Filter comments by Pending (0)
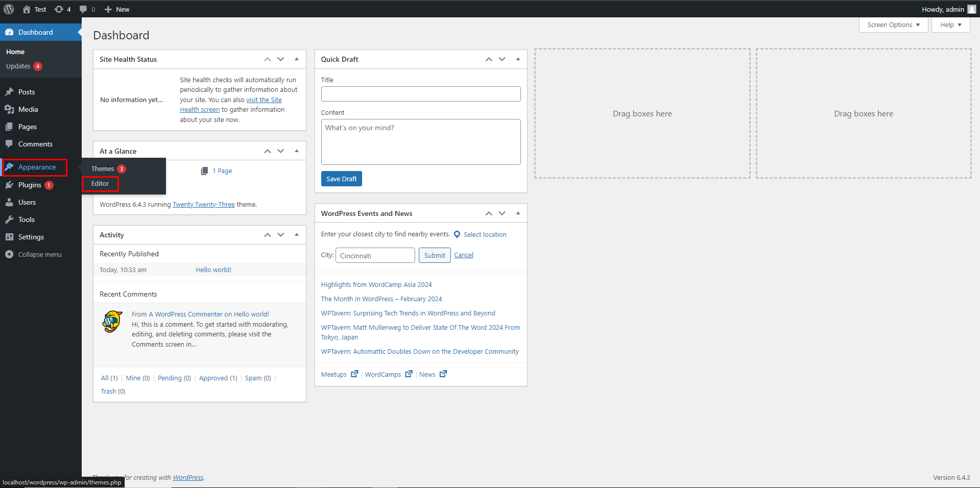Image resolution: width=980 pixels, height=488 pixels. point(174,378)
